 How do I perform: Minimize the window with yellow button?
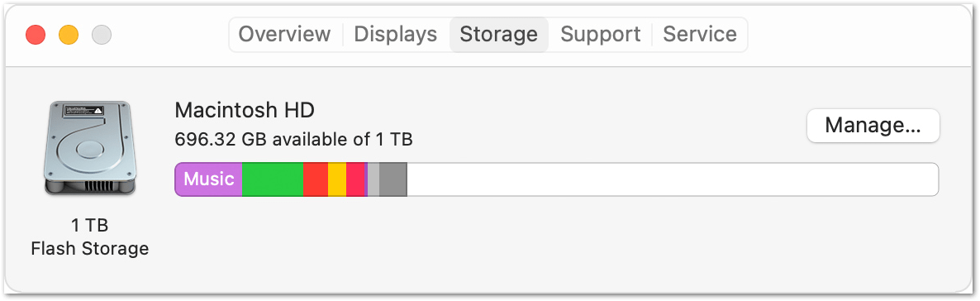pyautogui.click(x=69, y=35)
